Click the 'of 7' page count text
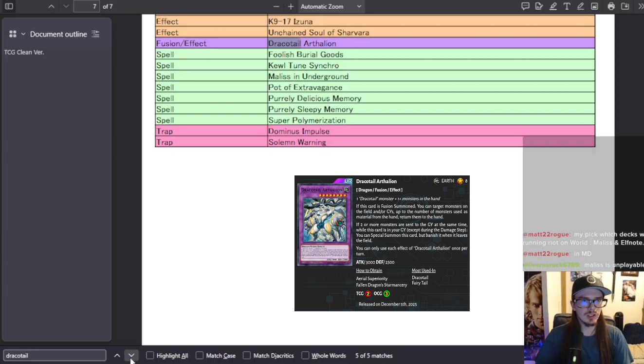This screenshot has height=364, width=644. pyautogui.click(x=108, y=6)
